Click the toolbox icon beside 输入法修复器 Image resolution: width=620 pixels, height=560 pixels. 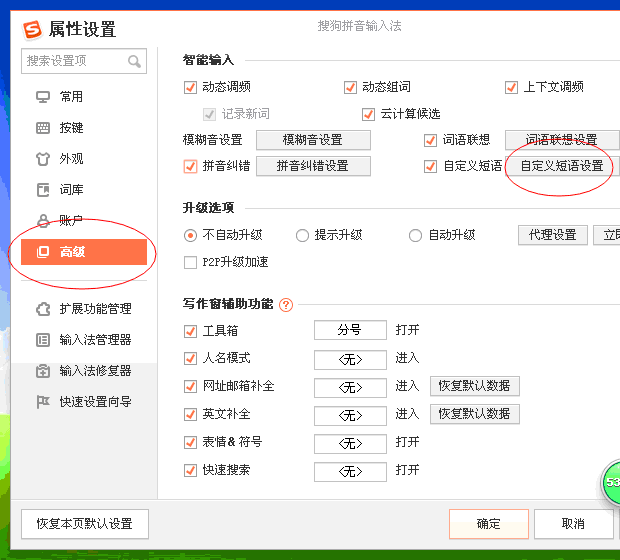click(x=43, y=371)
